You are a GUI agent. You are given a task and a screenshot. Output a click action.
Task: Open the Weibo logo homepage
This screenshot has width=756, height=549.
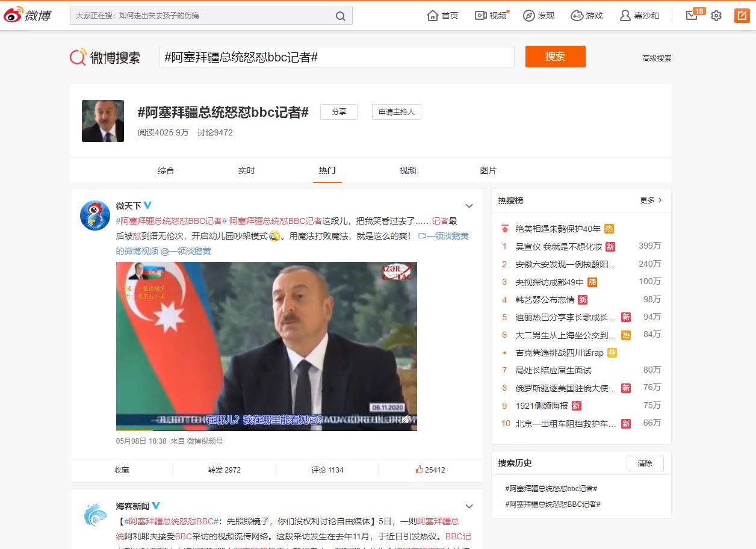coord(28,15)
